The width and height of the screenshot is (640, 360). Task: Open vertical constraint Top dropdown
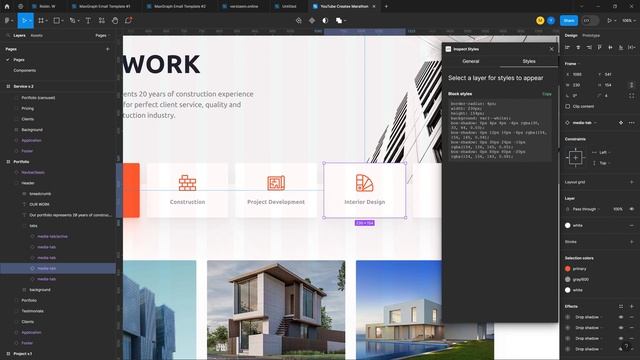coord(604,163)
